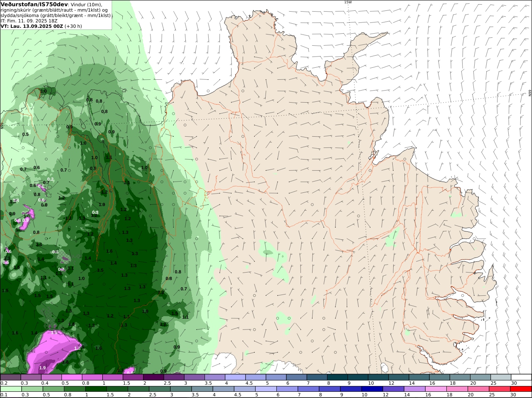Viewport: 532px width, 398px height.
Task: Select upper legend lavender swatch labelled 4
Action: (235, 377)
